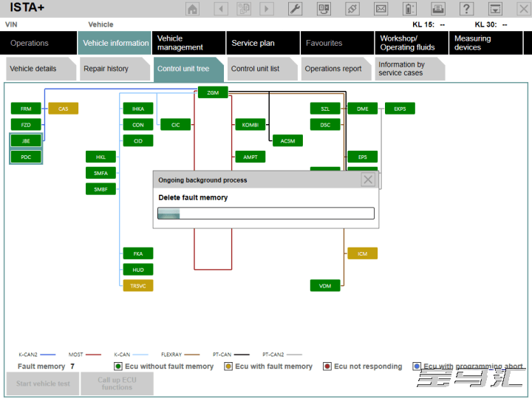Image resolution: width=532 pixels, height=399 pixels.
Task: Check the battery status icon
Action: (x=409, y=8)
